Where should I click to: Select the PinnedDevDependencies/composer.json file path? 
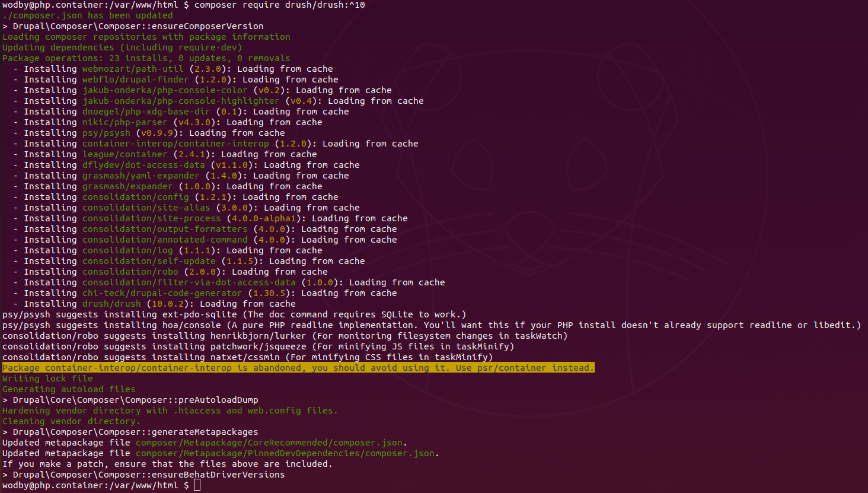click(x=287, y=453)
